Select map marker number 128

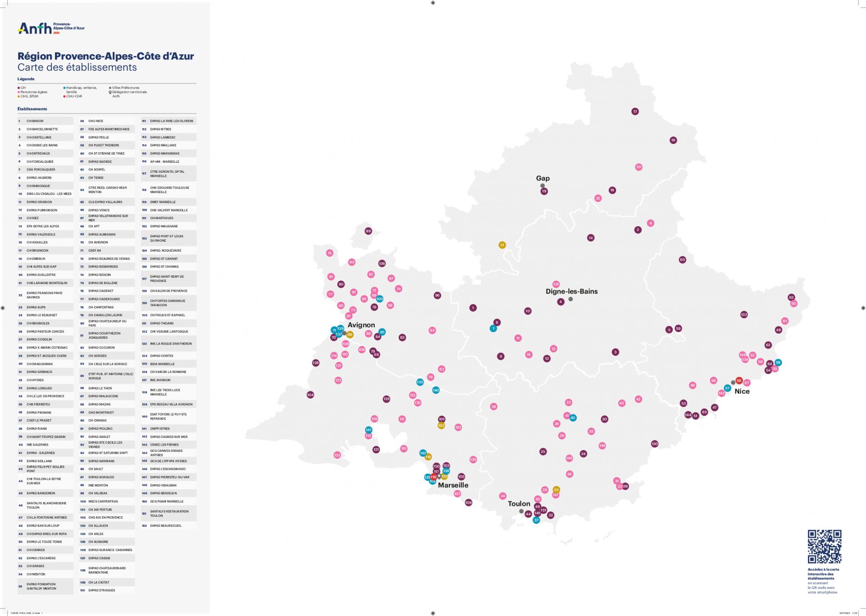(387, 399)
